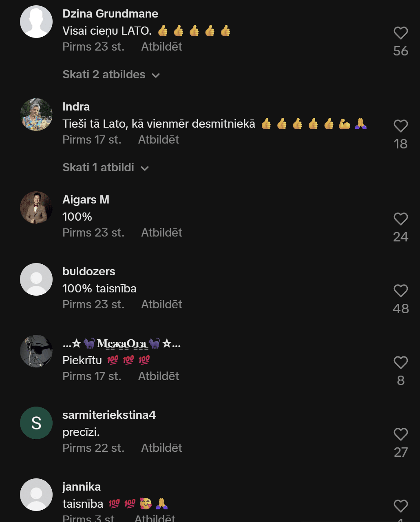420x522 pixels.
Task: Open the sunglasses avatar beside "Piekrītu"
Action: tap(36, 351)
